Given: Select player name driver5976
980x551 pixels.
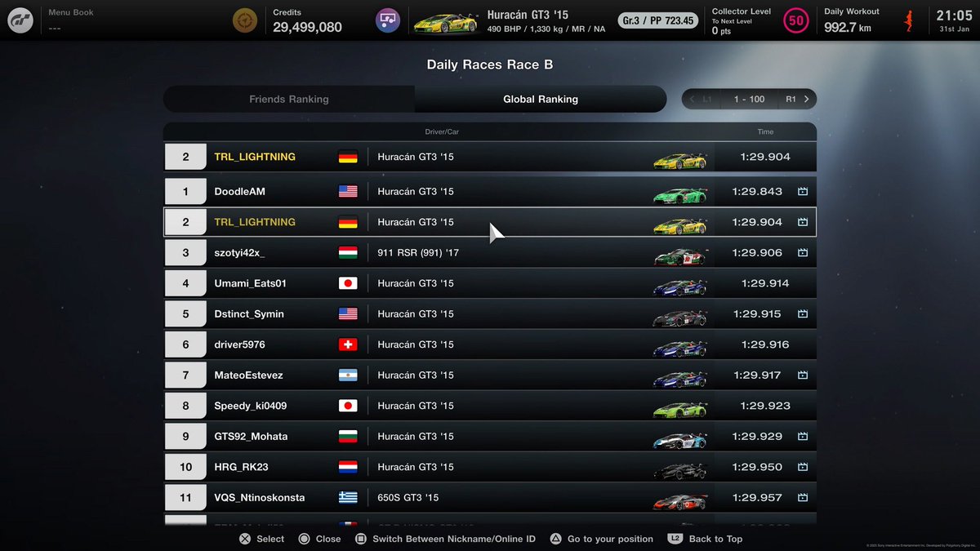Looking at the screenshot, I should pos(239,344).
